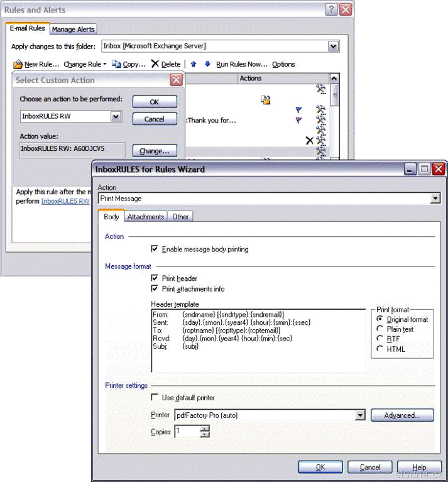Screen dimensions: 448x482
Task: Decrease Copies with spinner down arrow
Action: 204,434
